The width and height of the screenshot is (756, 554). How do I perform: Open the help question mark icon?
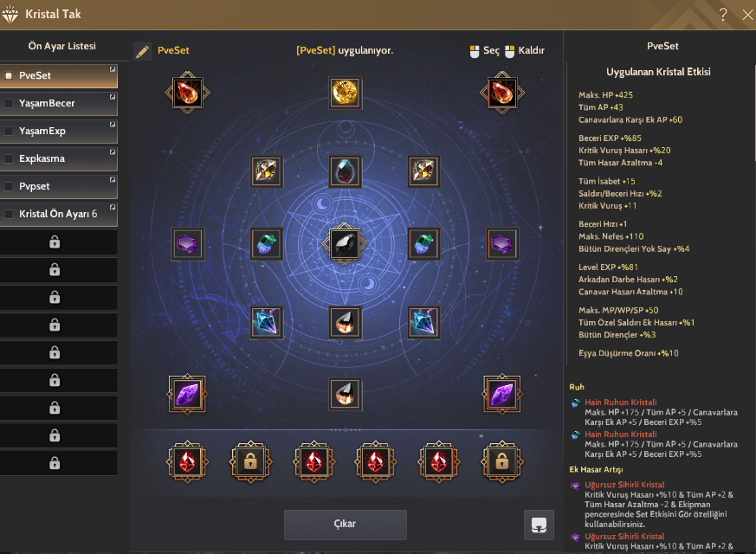(x=723, y=15)
